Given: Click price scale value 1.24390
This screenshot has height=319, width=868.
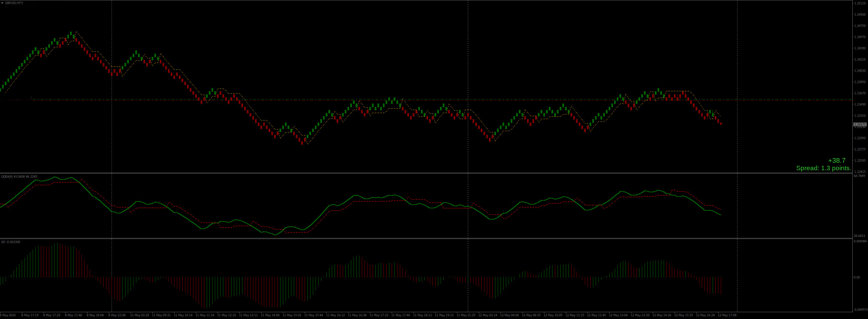Looking at the screenshot, I should 860,48.
